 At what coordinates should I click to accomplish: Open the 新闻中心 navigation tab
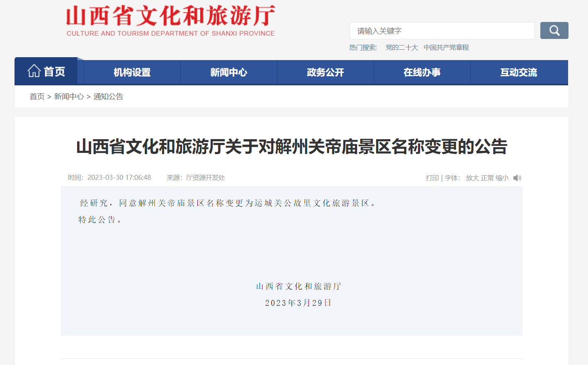(x=229, y=73)
